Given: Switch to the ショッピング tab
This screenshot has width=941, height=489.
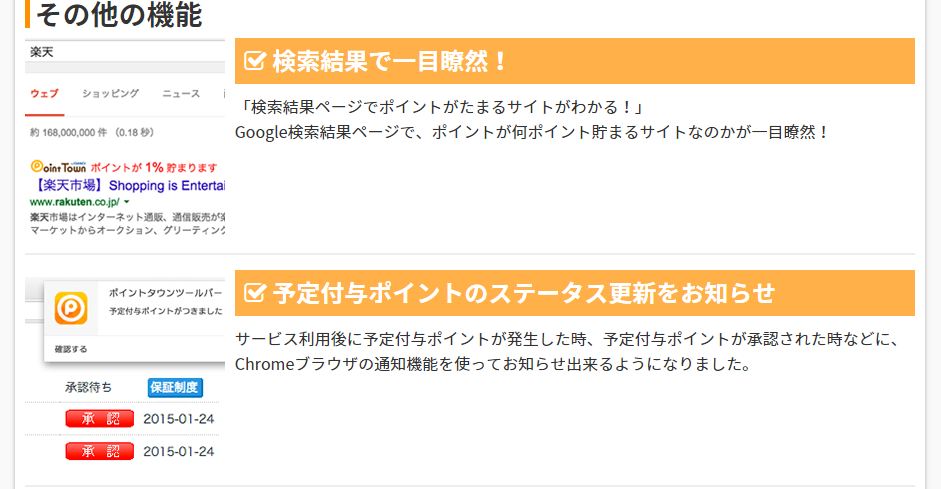Looking at the screenshot, I should 110,93.
